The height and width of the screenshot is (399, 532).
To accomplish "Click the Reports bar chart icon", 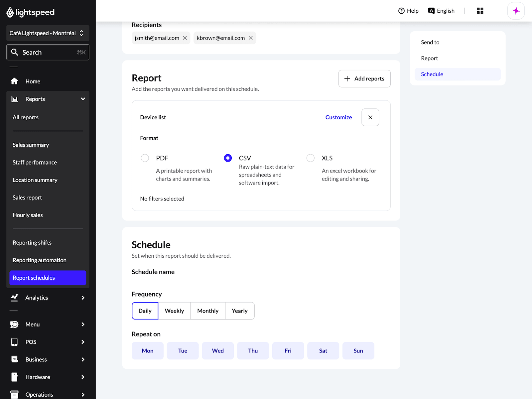I will tap(15, 99).
